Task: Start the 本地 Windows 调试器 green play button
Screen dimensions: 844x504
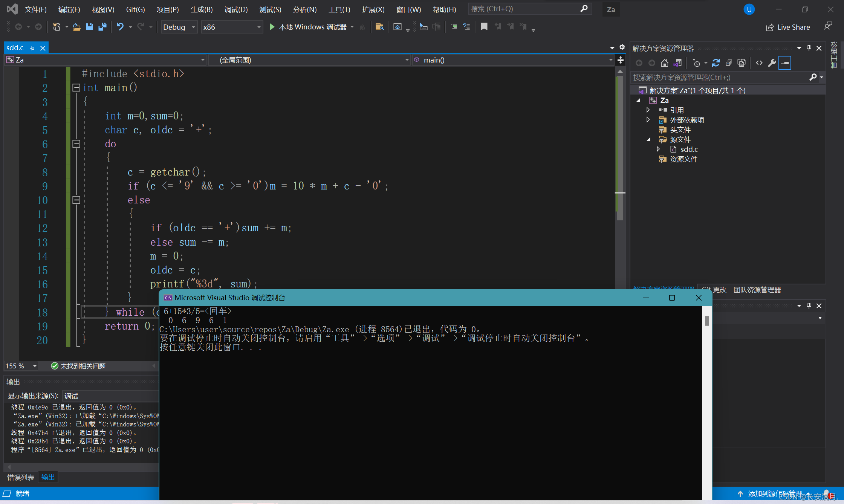Action: (x=272, y=27)
